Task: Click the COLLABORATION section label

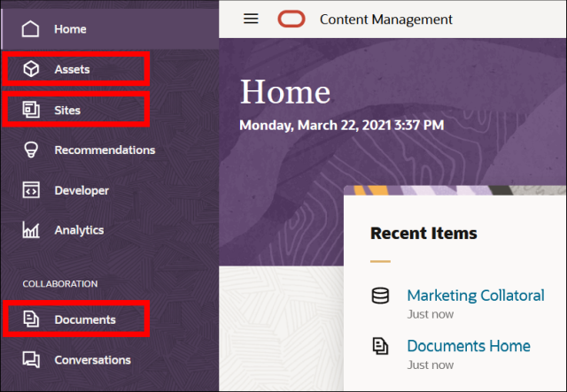Action: click(x=60, y=284)
